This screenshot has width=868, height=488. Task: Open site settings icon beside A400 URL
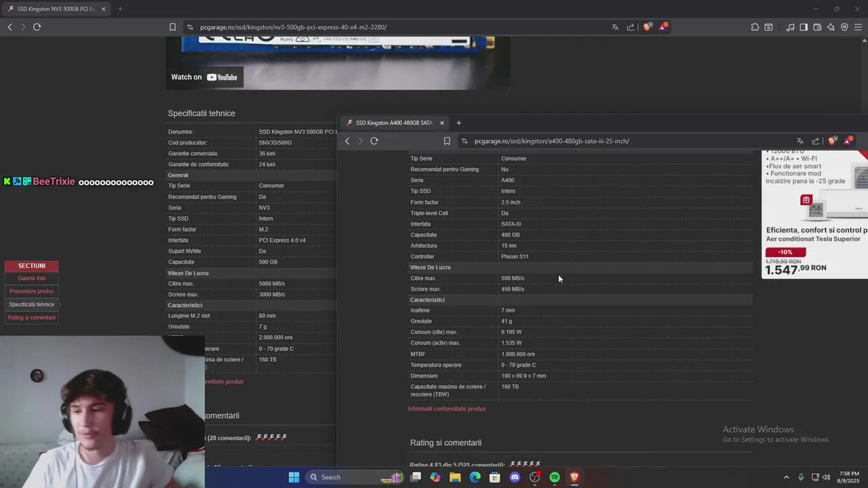pyautogui.click(x=465, y=141)
